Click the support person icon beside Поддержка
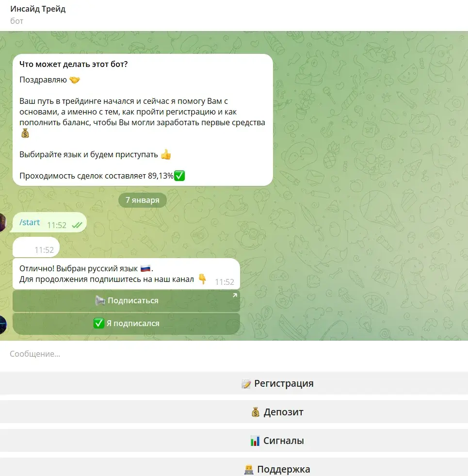Viewport: 468px width, 476px height. tap(249, 470)
